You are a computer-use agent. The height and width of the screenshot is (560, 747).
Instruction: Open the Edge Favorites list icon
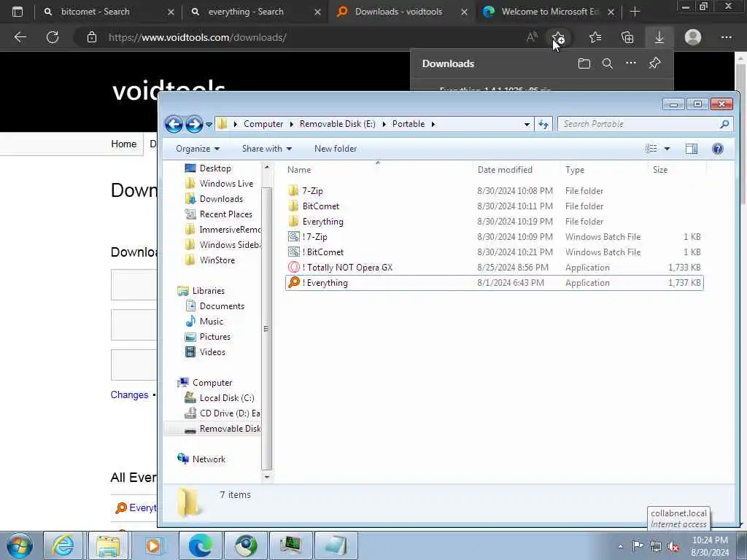click(x=595, y=37)
